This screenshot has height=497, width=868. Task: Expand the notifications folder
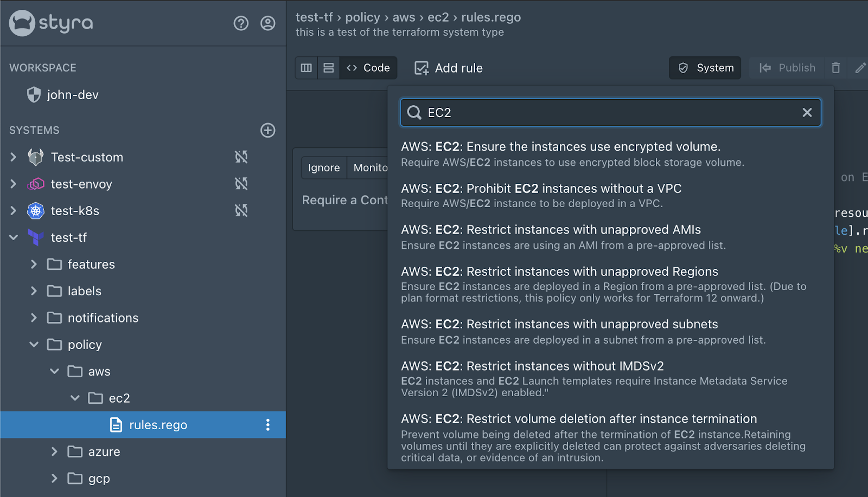point(34,318)
